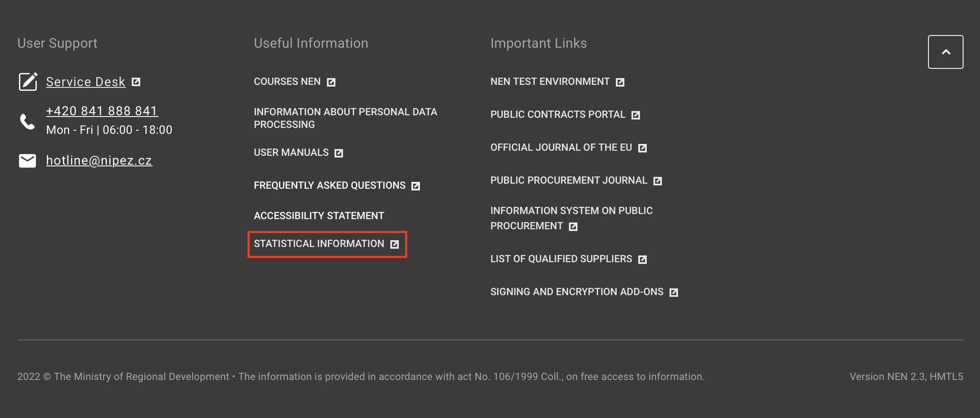Visit the Public Procurement Journal link
The image size is (980, 418).
coord(569,180)
